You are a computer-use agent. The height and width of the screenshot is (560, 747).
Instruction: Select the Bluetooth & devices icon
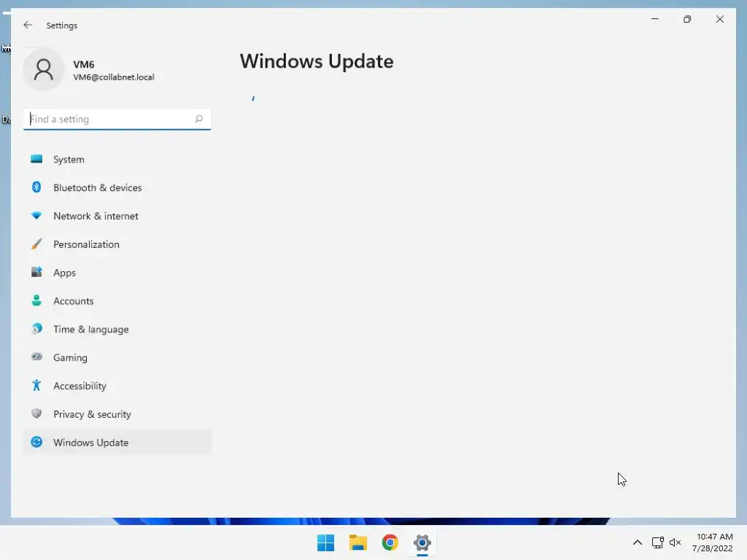pyautogui.click(x=36, y=187)
